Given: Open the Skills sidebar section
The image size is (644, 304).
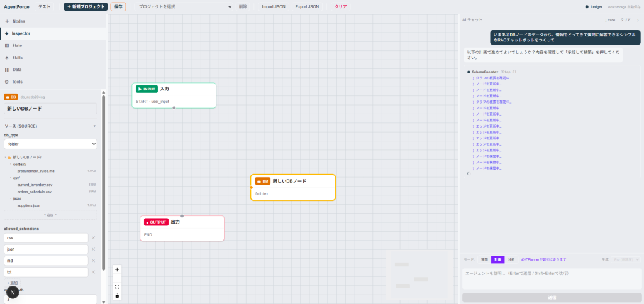Looking at the screenshot, I should (x=53, y=57).
